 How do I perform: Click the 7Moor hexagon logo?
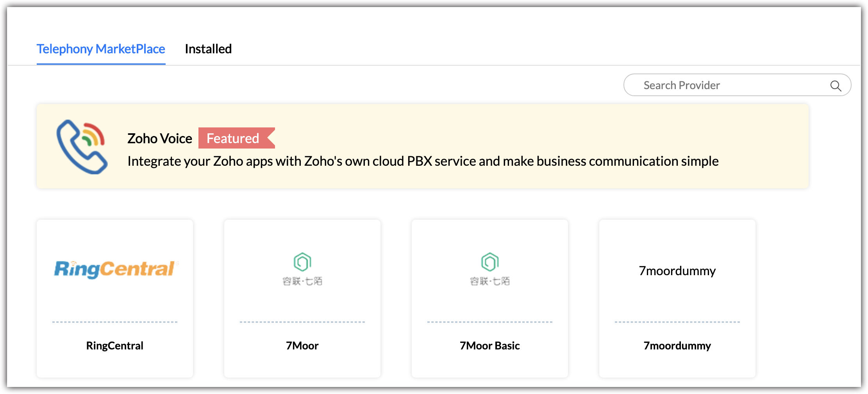[x=302, y=262]
